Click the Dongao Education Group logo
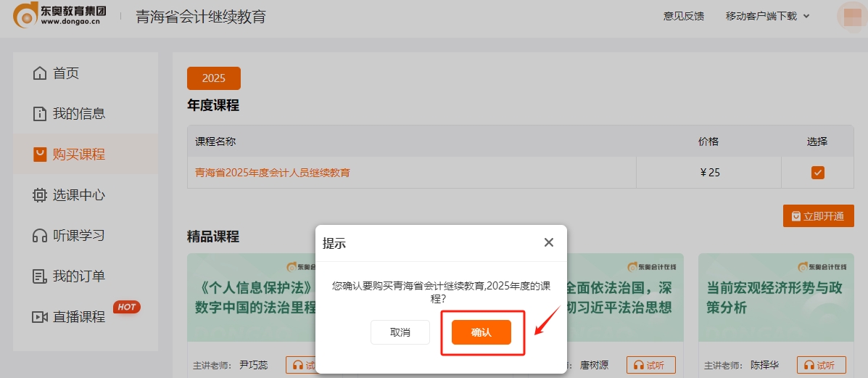This screenshot has width=868, height=378. (59, 15)
